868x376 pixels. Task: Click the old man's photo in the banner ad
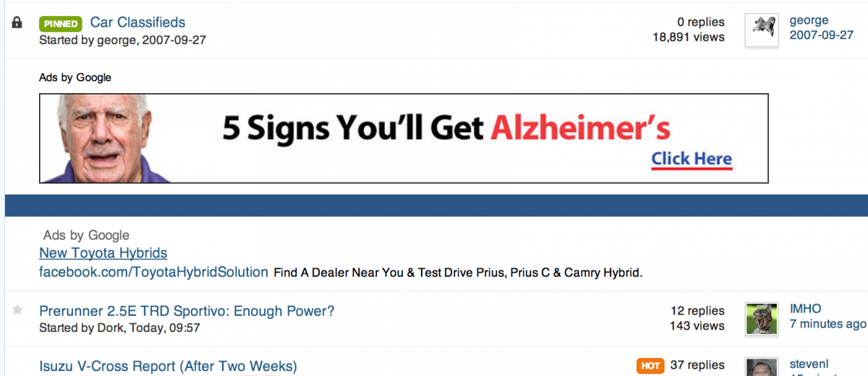(x=105, y=138)
